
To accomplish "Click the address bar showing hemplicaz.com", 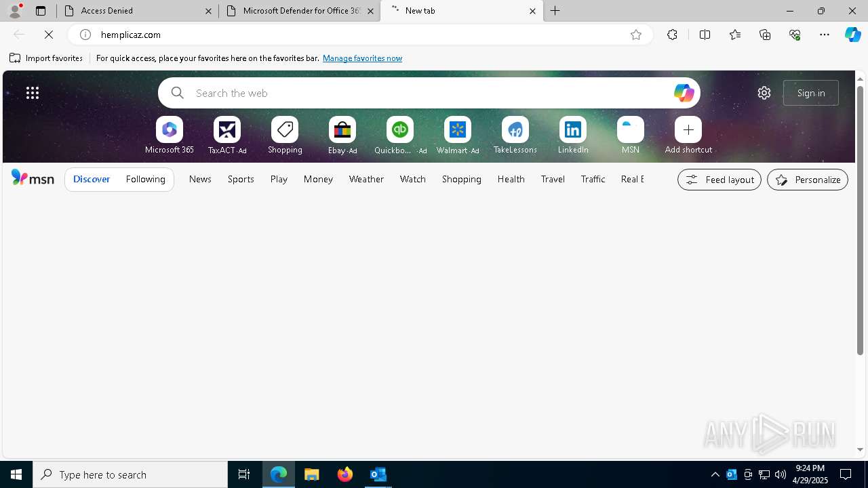I will coord(359,35).
